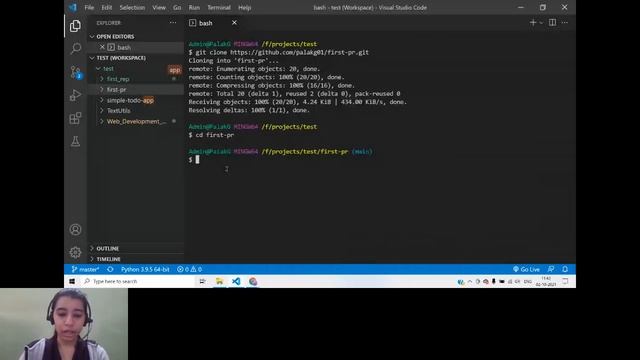Open the Edit menu
The image size is (640, 360).
point(107,7)
